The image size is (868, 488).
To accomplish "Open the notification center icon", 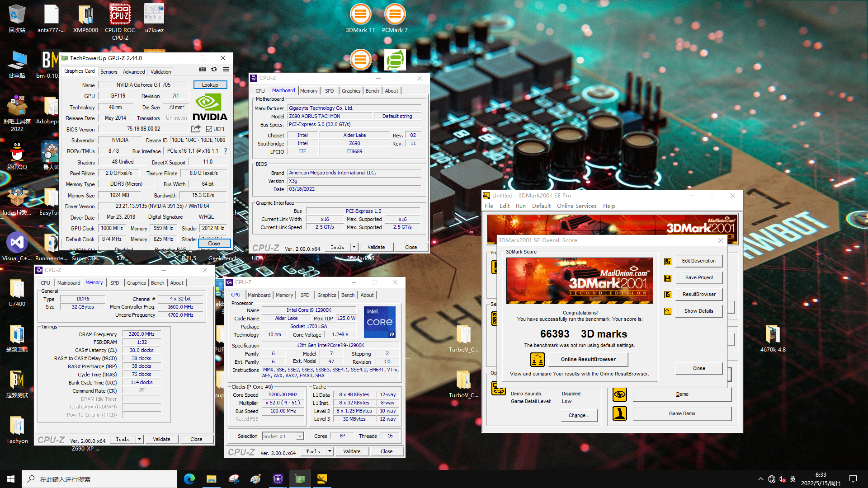I will (x=853, y=479).
